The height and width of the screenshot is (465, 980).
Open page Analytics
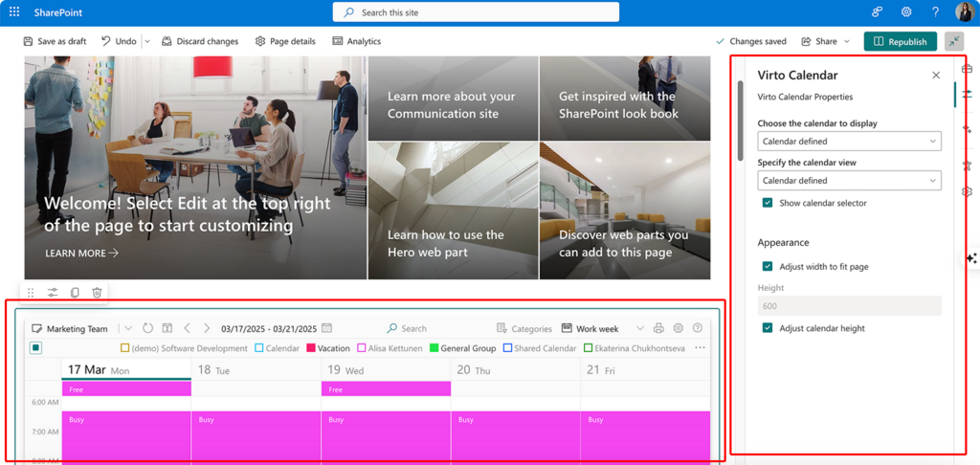356,41
